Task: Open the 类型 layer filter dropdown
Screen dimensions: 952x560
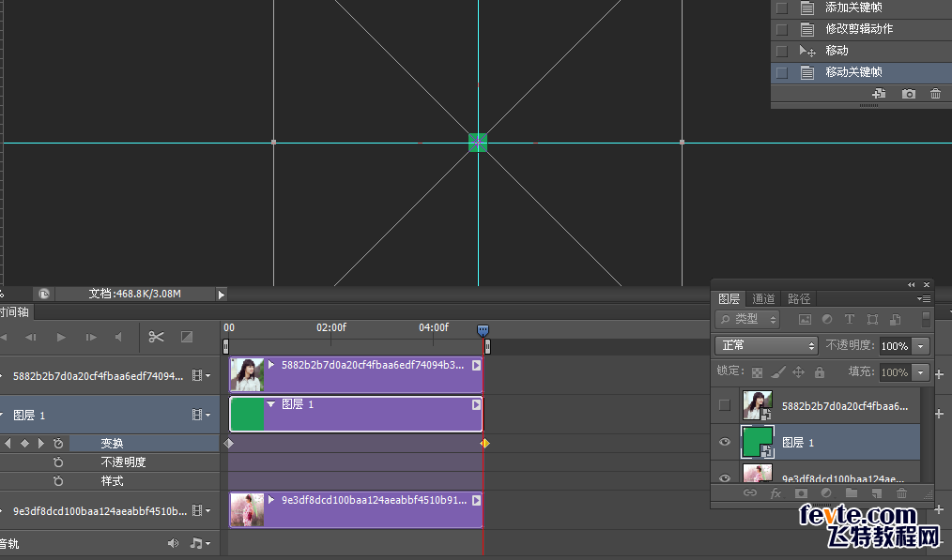Action: click(x=747, y=319)
